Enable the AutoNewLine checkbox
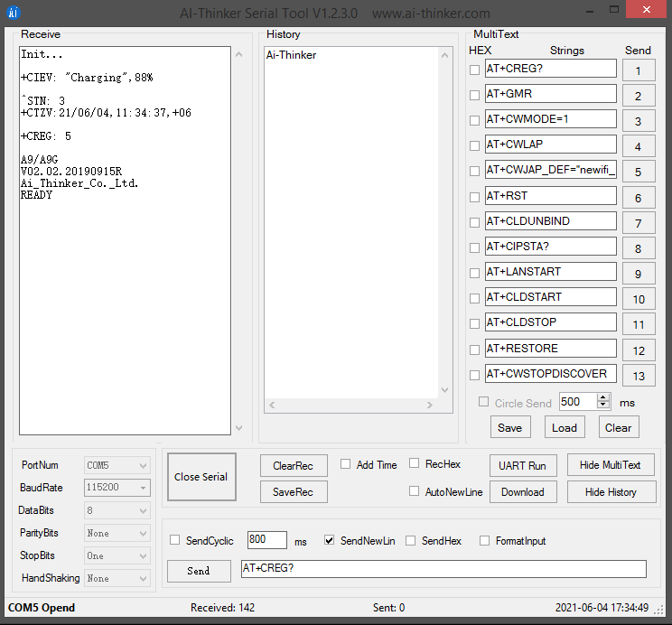 414,490
